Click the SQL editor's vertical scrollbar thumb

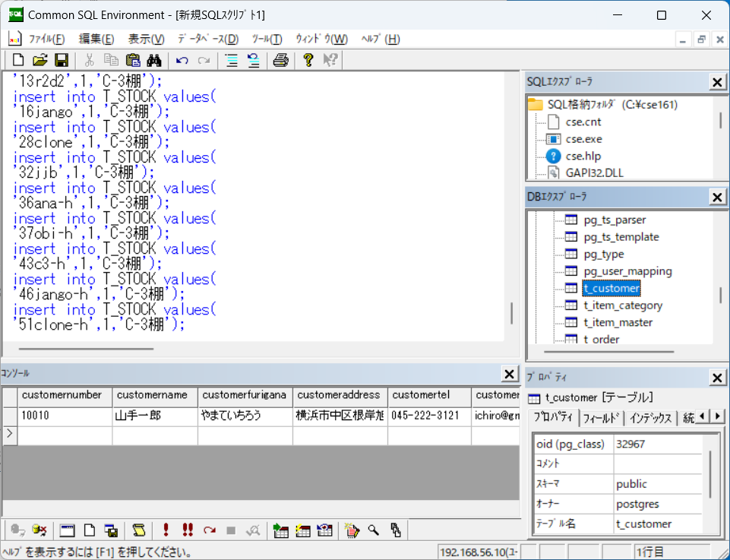pyautogui.click(x=512, y=313)
